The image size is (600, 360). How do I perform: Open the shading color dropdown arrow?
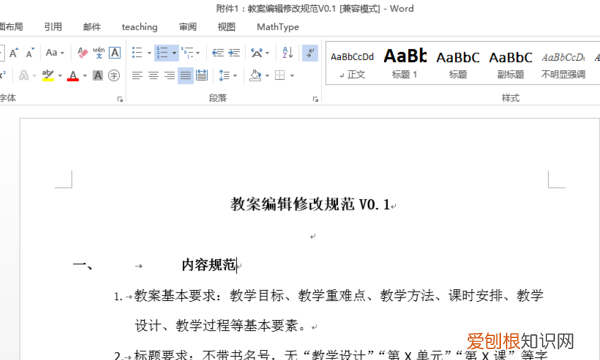click(267, 76)
